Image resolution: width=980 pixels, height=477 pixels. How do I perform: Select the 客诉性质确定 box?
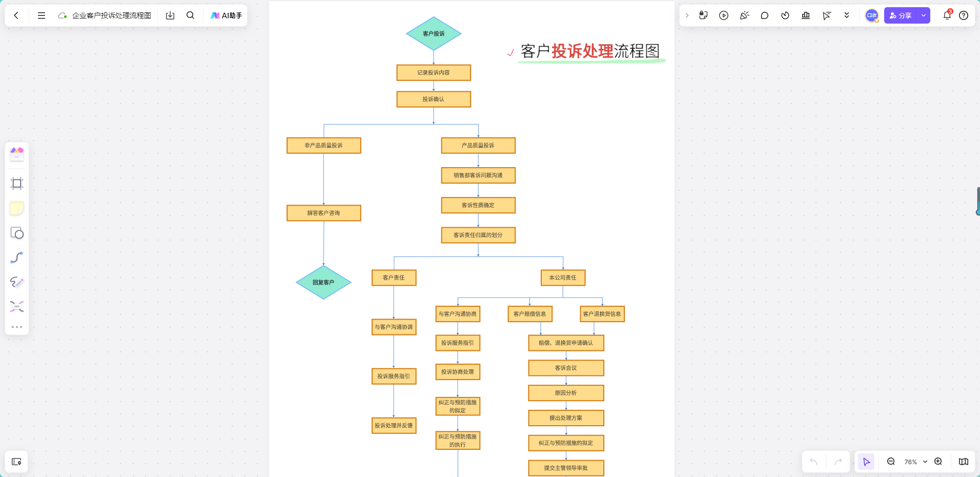pyautogui.click(x=478, y=205)
